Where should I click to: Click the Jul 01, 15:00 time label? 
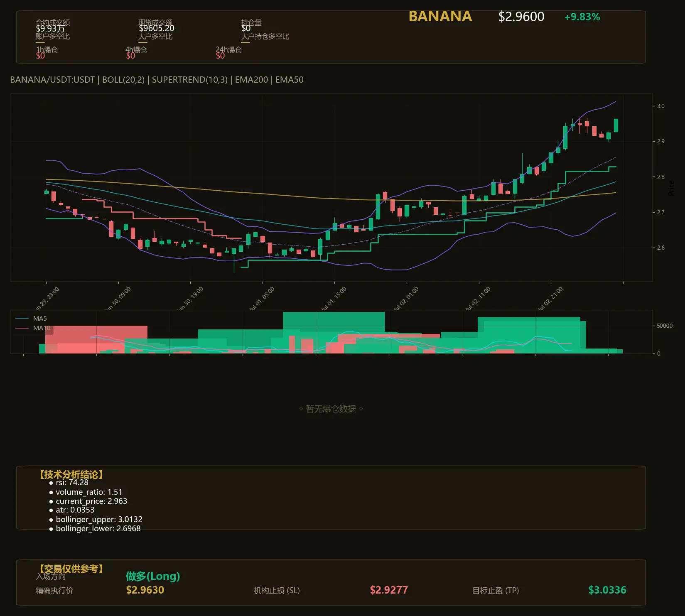click(x=334, y=299)
